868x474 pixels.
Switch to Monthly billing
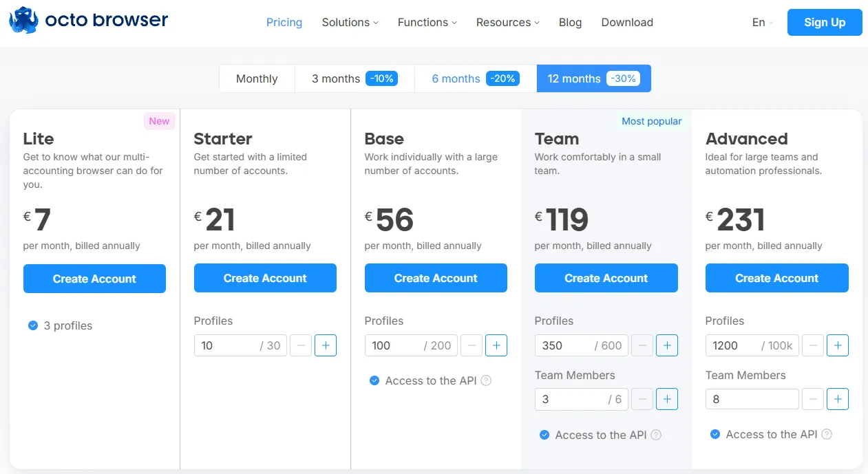click(x=257, y=78)
